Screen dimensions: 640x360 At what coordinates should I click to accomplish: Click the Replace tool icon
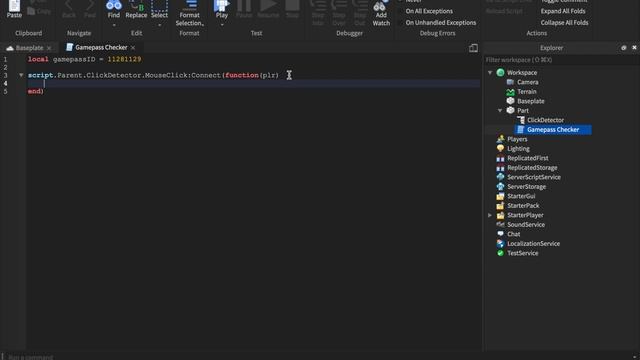tap(136, 6)
